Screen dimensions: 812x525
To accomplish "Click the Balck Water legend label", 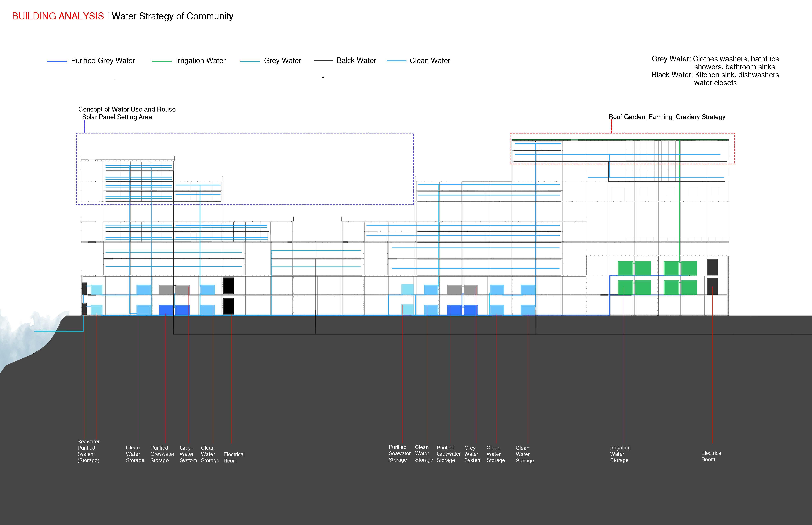I will coord(356,61).
